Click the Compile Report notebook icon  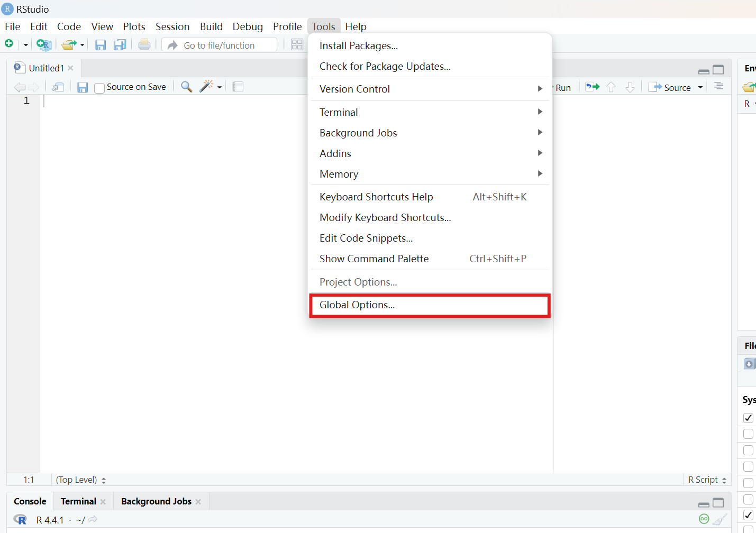pos(238,87)
